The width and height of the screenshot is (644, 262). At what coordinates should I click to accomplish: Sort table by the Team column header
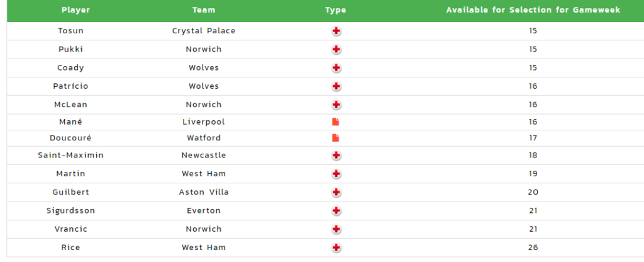(204, 10)
